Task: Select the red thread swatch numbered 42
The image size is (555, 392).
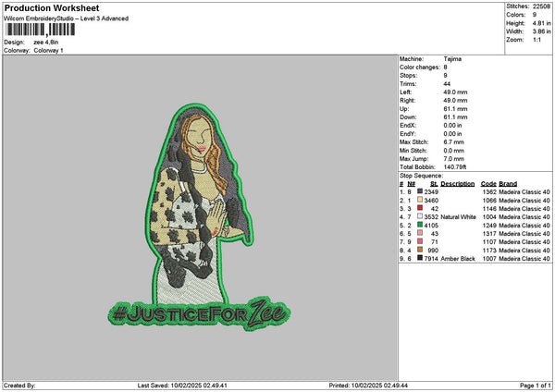Action: coord(421,208)
